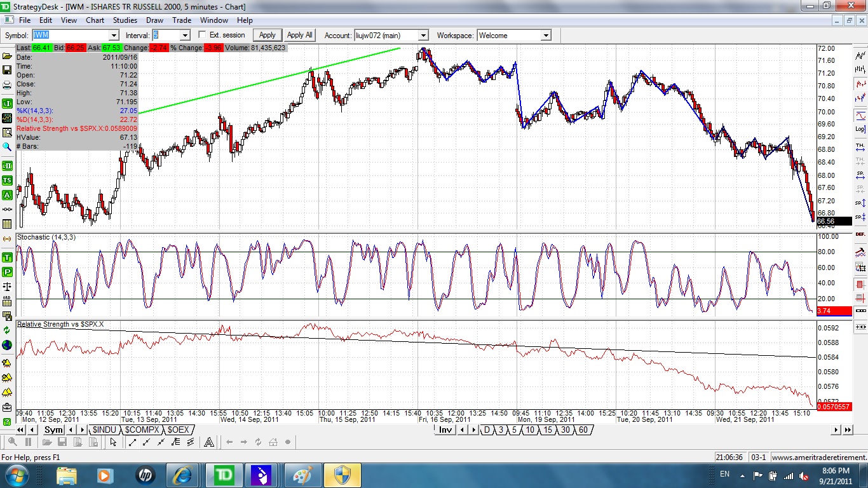Open the Draw menu
This screenshot has width=868, height=488.
point(154,20)
